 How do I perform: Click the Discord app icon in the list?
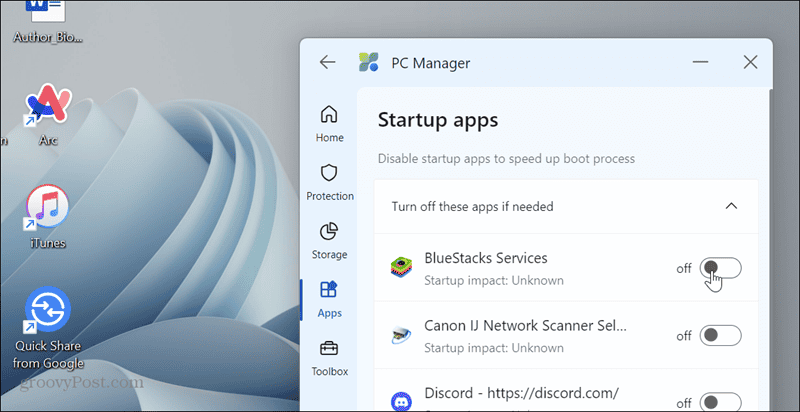[x=402, y=402]
